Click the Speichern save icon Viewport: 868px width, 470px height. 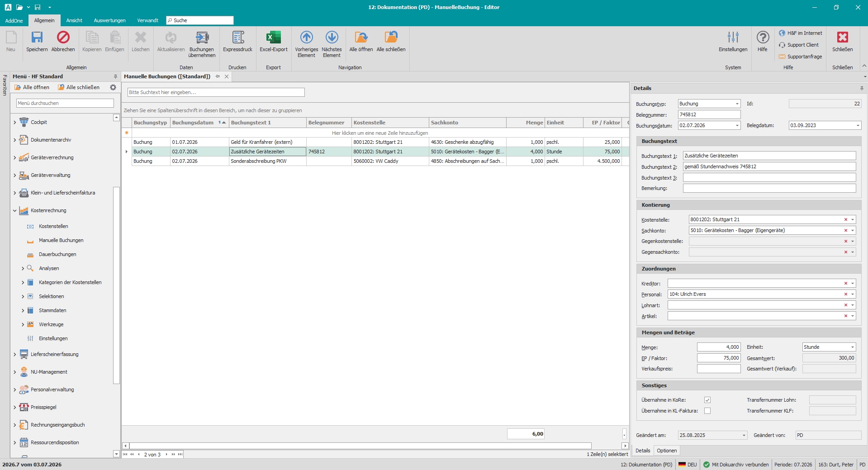pyautogui.click(x=37, y=37)
